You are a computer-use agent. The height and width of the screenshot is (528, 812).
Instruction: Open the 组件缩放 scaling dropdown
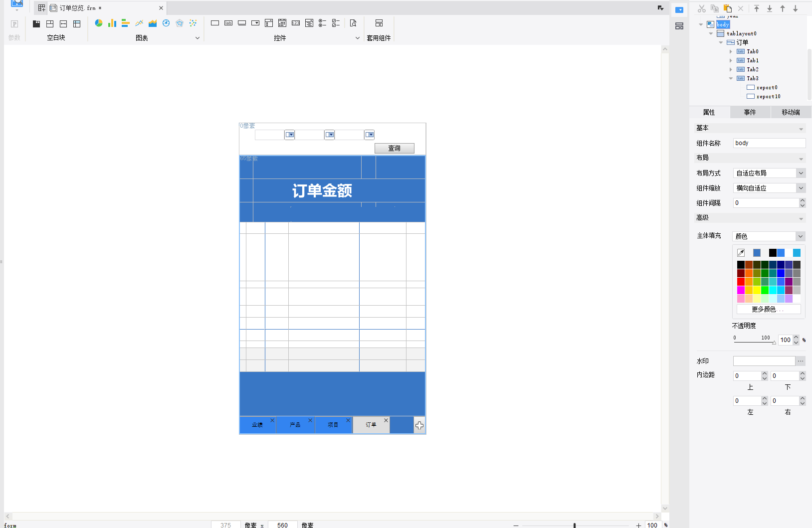click(801, 188)
